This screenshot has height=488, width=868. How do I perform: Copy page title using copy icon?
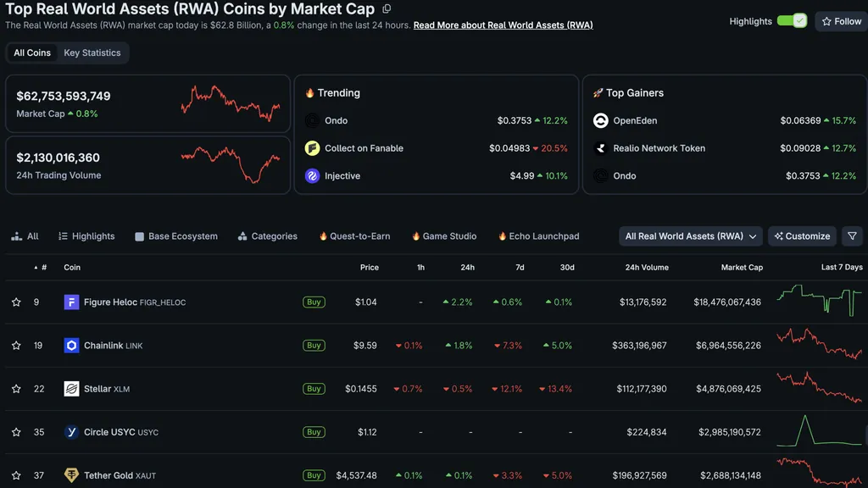[387, 8]
